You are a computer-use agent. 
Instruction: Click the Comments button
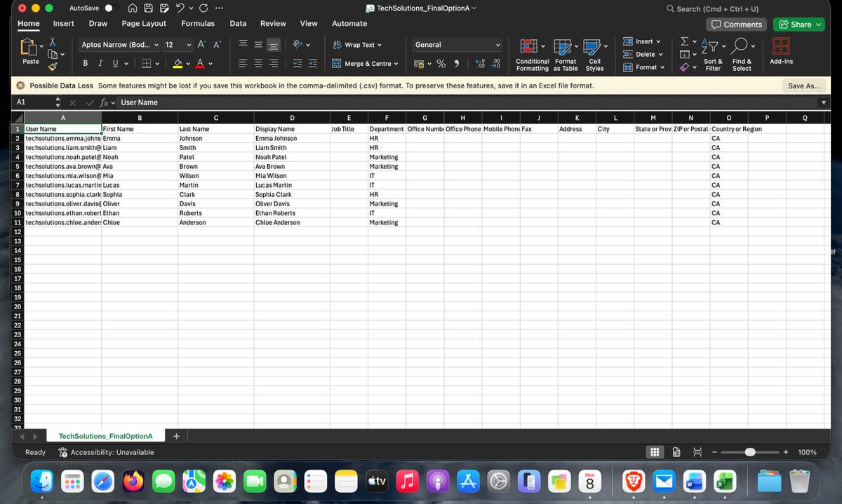(x=736, y=25)
